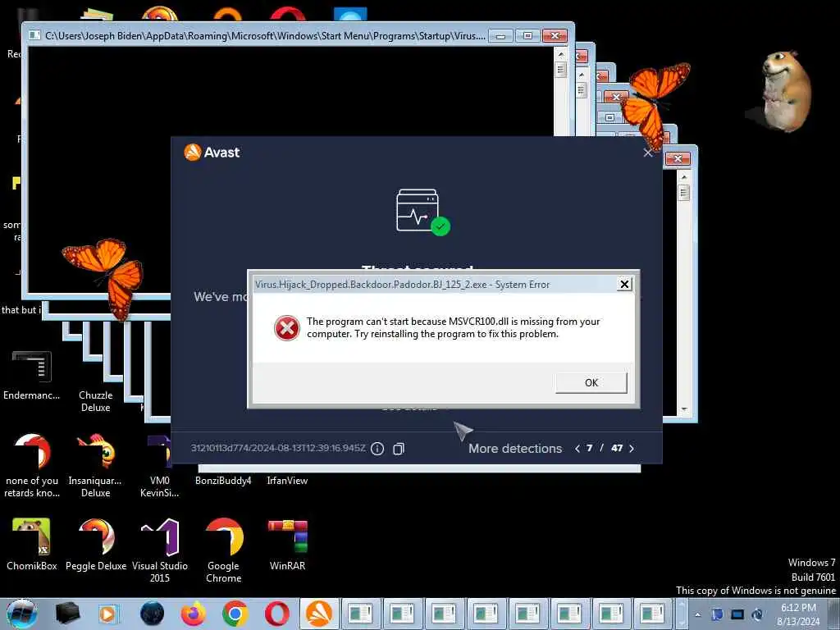Open the clock showing 6:12 PM
The height and width of the screenshot is (630, 840).
(x=798, y=614)
